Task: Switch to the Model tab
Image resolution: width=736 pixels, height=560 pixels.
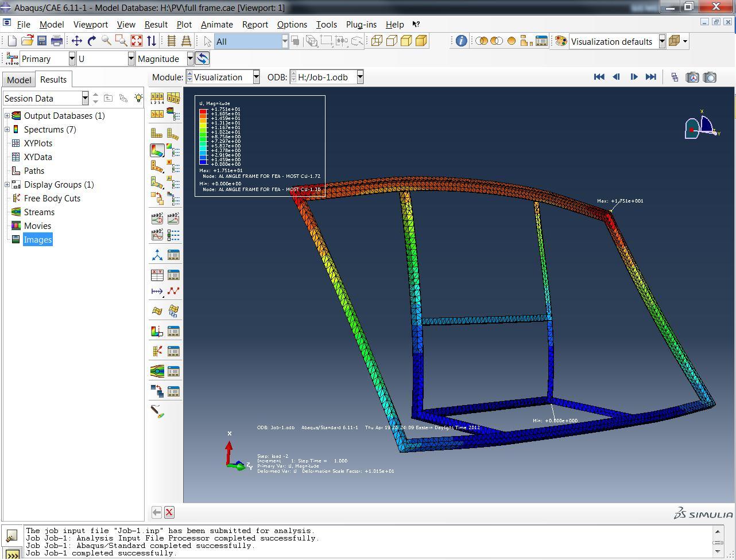Action: point(19,80)
